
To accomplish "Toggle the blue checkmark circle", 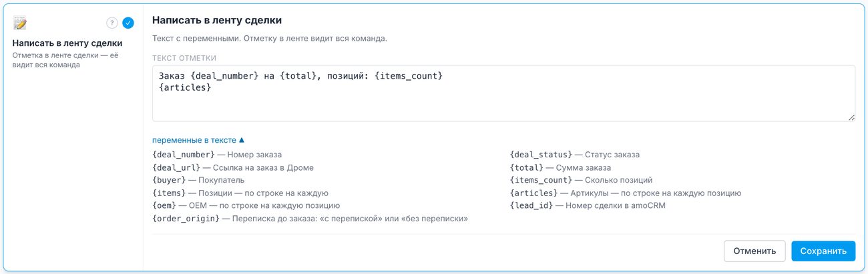I will [x=128, y=23].
